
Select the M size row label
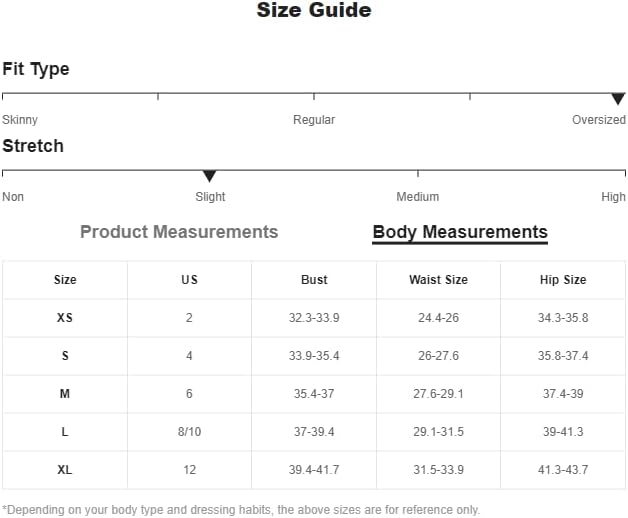pos(65,394)
